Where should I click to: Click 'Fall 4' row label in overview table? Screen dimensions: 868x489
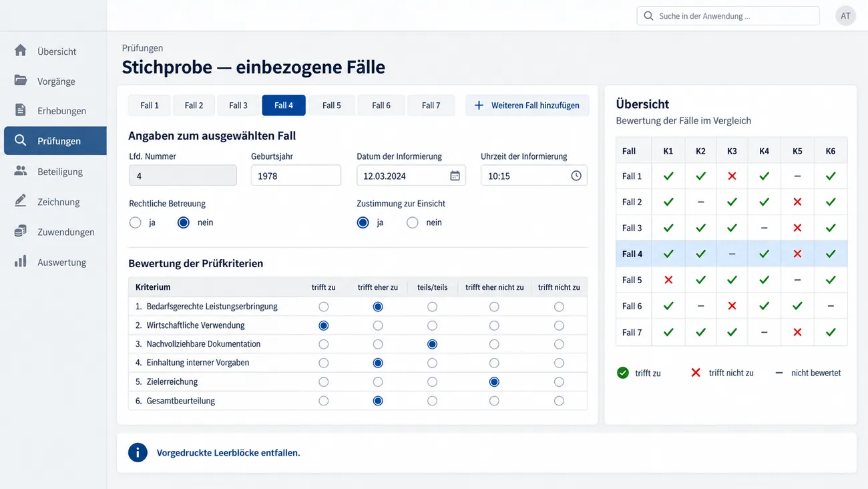(632, 254)
